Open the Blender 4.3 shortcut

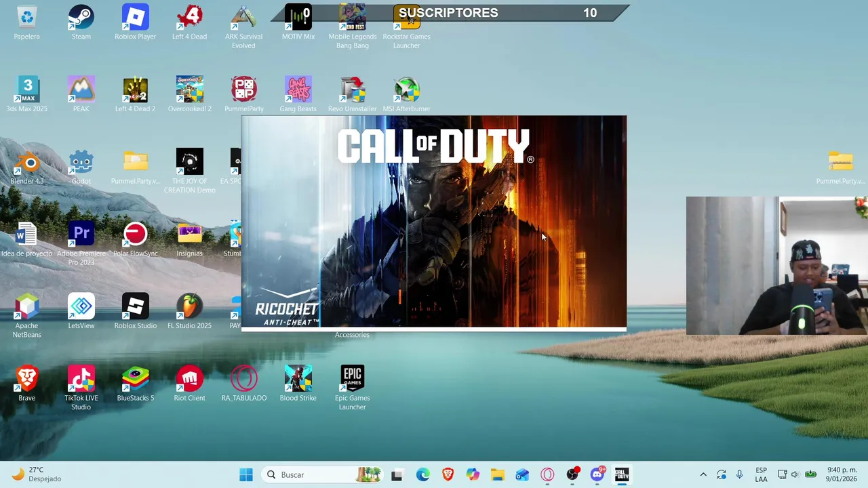point(26,167)
